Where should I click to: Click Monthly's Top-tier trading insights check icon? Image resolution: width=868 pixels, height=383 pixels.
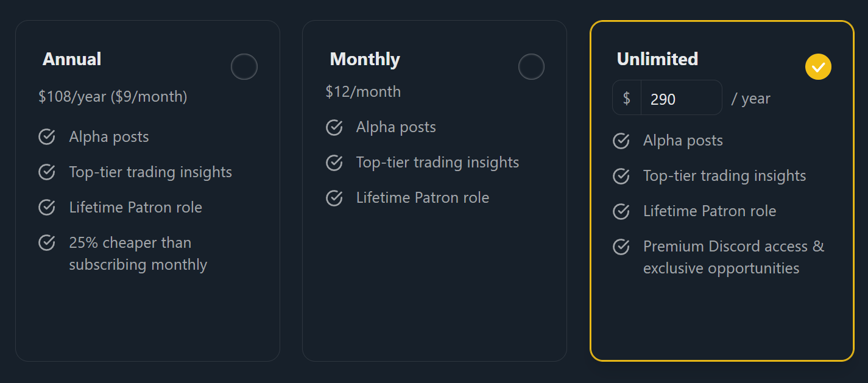coord(334,163)
